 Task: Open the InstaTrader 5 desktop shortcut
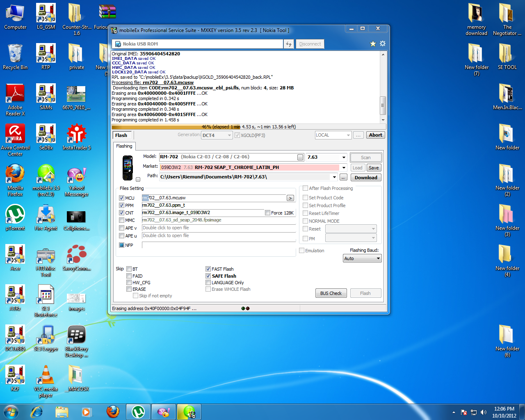pos(77,137)
